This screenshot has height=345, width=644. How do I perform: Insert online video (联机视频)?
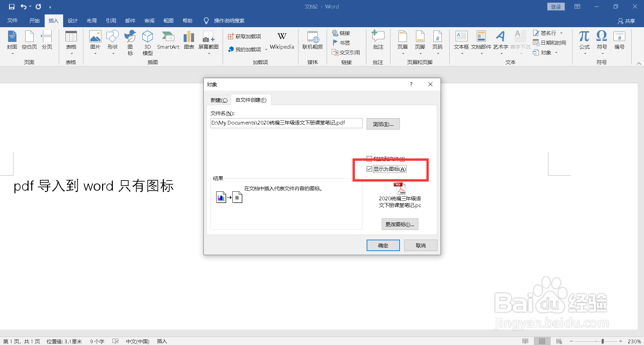pyautogui.click(x=313, y=40)
